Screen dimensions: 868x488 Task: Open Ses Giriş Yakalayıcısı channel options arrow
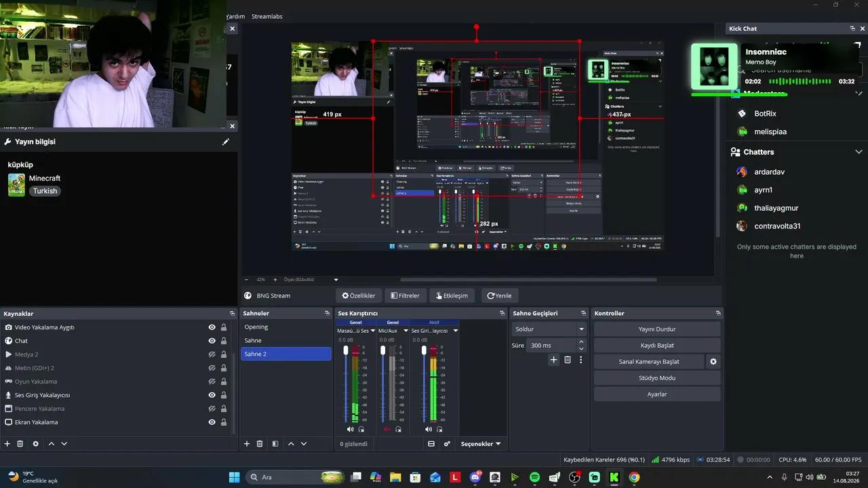click(456, 331)
